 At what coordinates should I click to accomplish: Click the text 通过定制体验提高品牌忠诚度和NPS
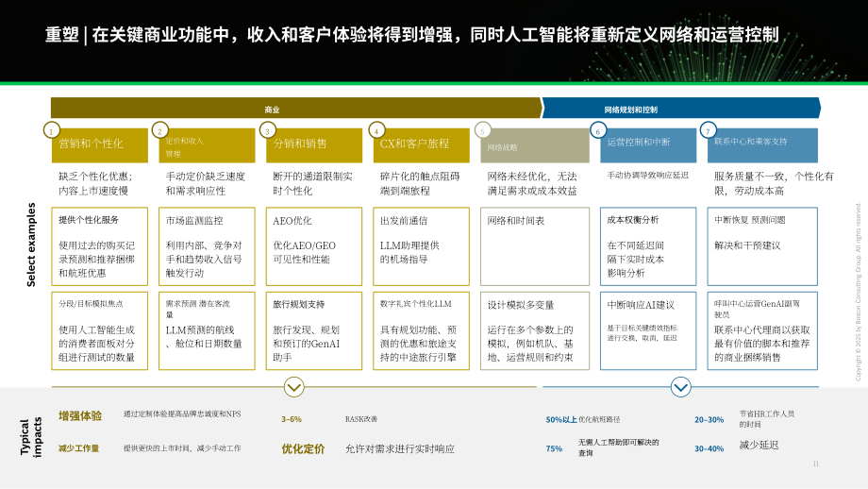coord(182,413)
